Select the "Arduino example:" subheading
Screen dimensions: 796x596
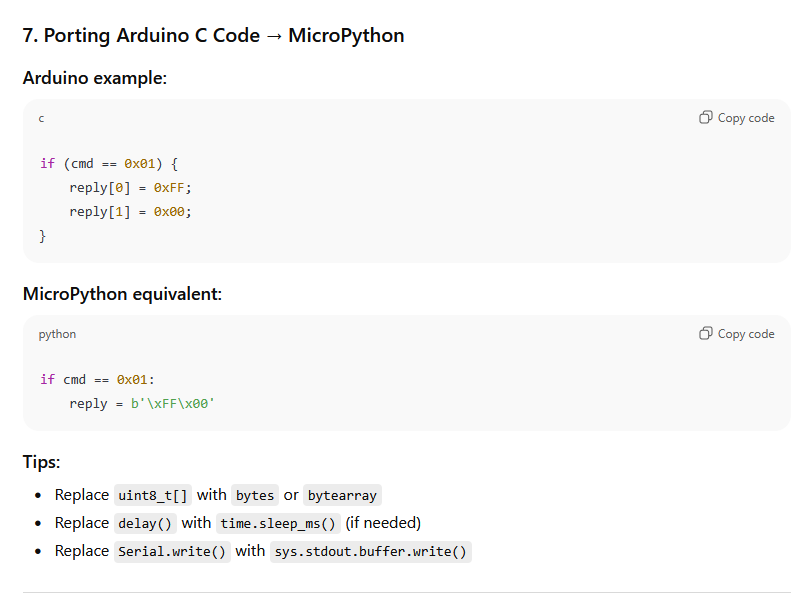94,78
